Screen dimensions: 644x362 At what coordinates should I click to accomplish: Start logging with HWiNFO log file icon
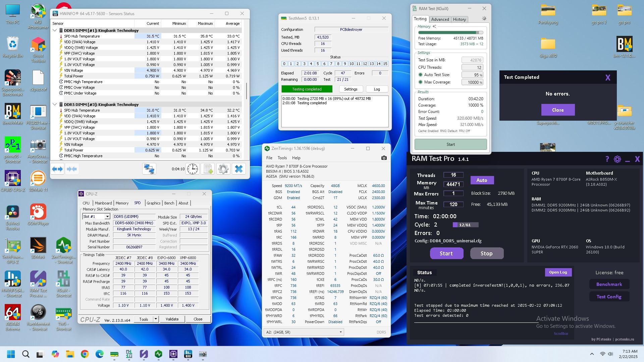[208, 169]
